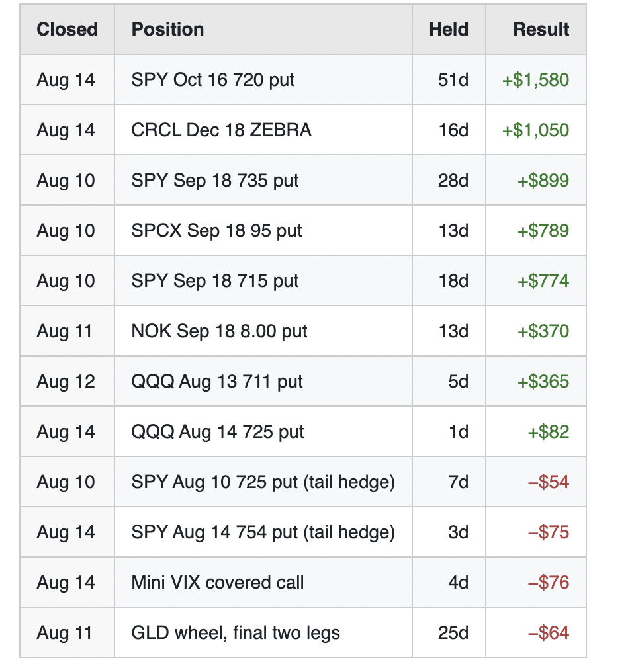Click the "Aug 10" date in the SPY 735 put row

[x=66, y=180]
